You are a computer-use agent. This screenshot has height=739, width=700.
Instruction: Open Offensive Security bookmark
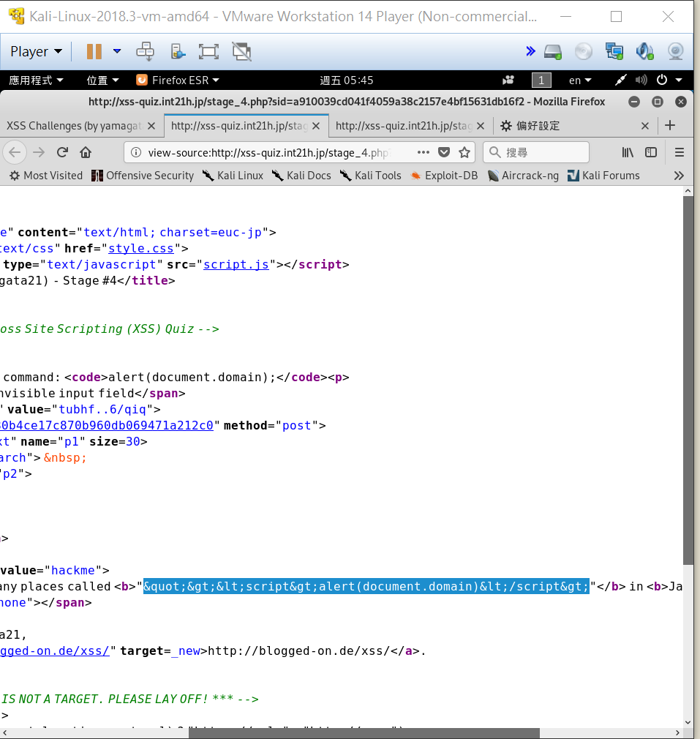pyautogui.click(x=143, y=176)
